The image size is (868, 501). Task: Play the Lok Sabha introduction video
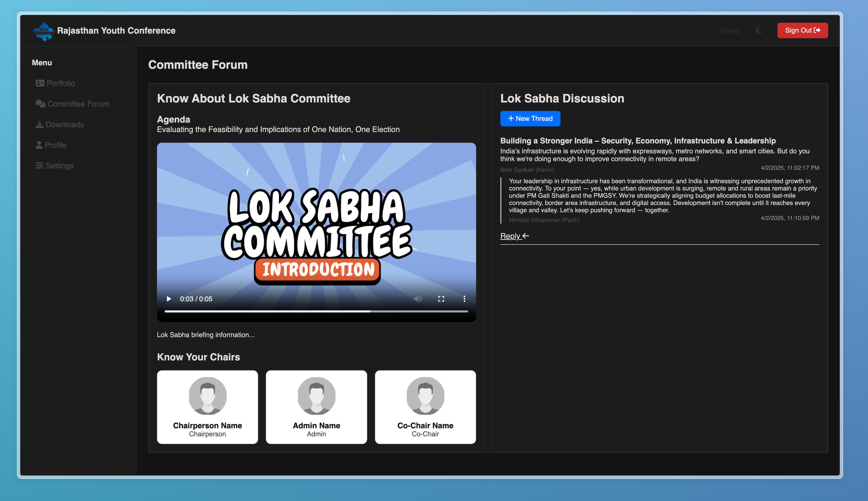point(169,299)
